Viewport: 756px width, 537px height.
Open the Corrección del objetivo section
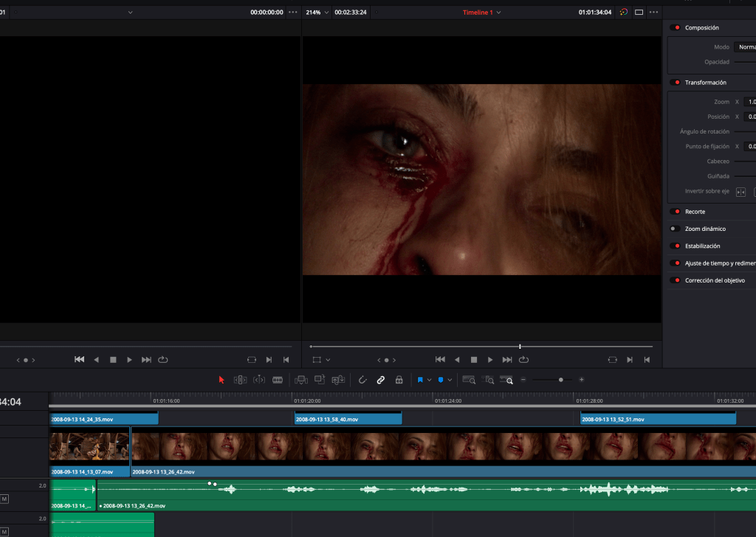point(715,280)
